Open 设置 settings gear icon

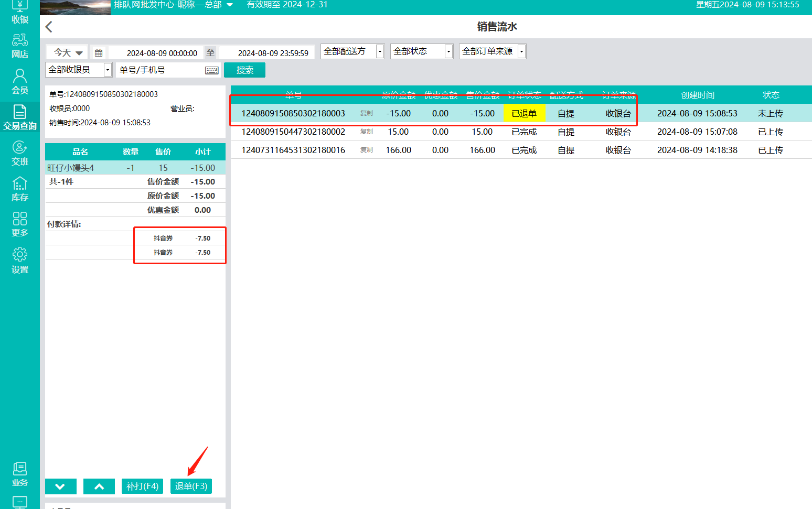tap(19, 261)
